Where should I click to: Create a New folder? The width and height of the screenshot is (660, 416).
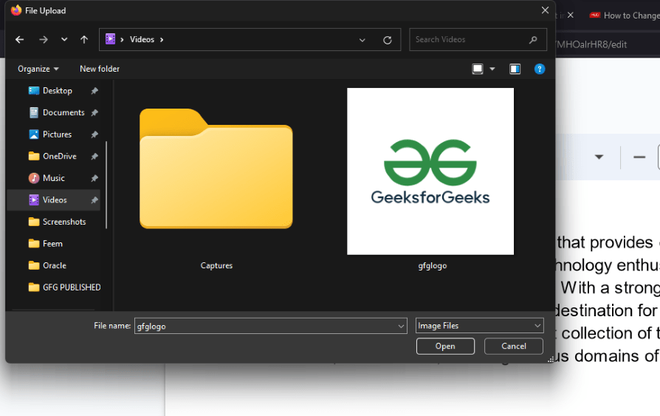pyautogui.click(x=99, y=69)
